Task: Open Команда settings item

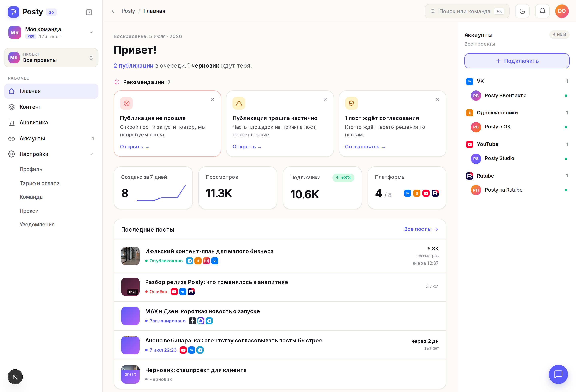Action: tap(31, 197)
